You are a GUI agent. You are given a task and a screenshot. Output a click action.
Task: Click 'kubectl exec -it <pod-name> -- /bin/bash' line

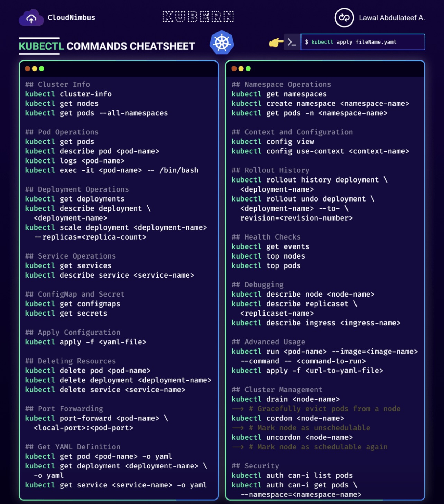(112, 170)
